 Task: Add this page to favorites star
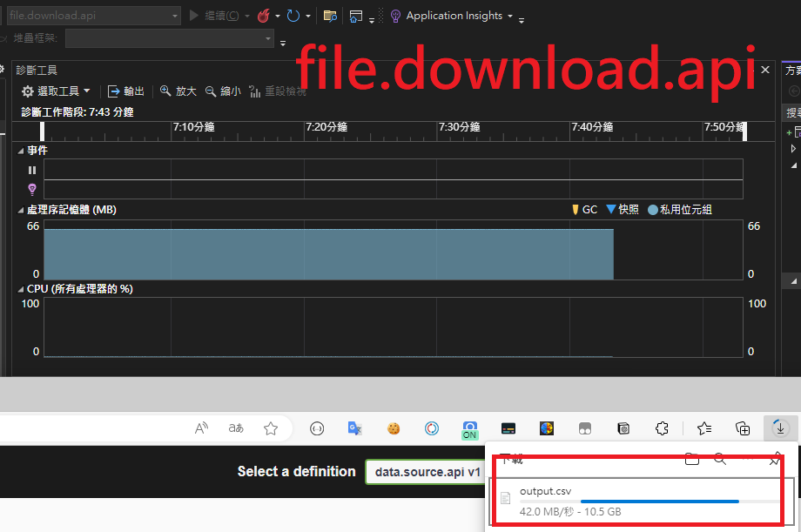(271, 428)
